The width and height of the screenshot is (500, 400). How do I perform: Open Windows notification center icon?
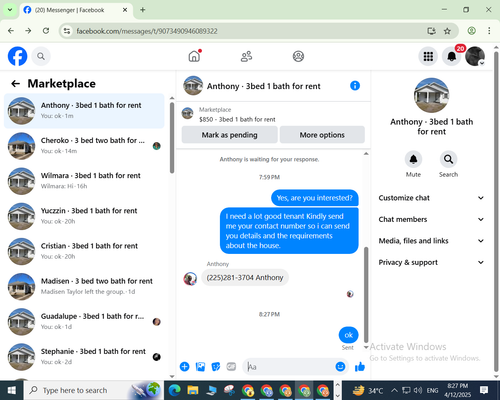pos(484,390)
